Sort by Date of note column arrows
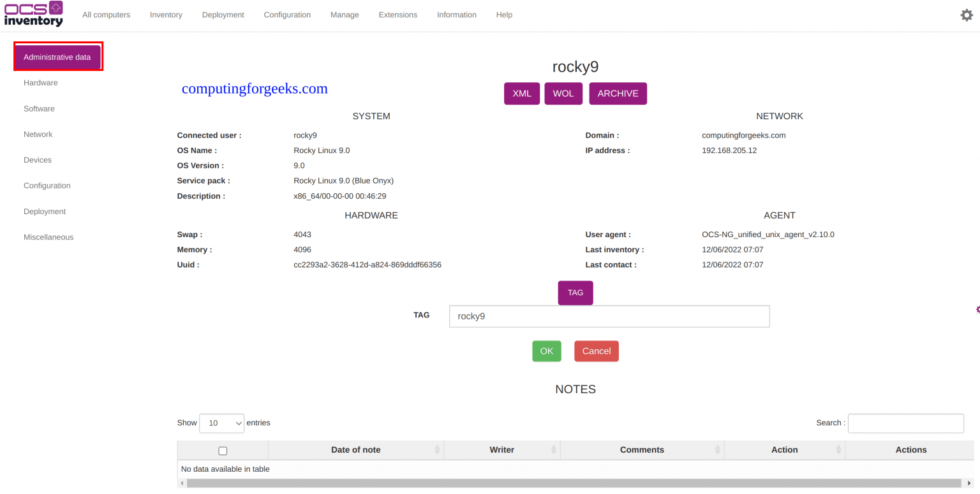This screenshot has height=494, width=980. tap(437, 450)
